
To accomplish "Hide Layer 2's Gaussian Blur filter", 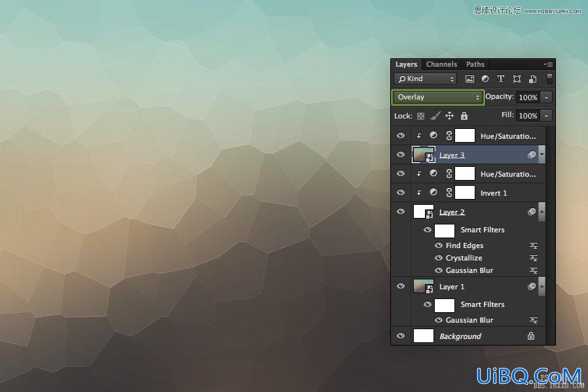I will pos(438,270).
